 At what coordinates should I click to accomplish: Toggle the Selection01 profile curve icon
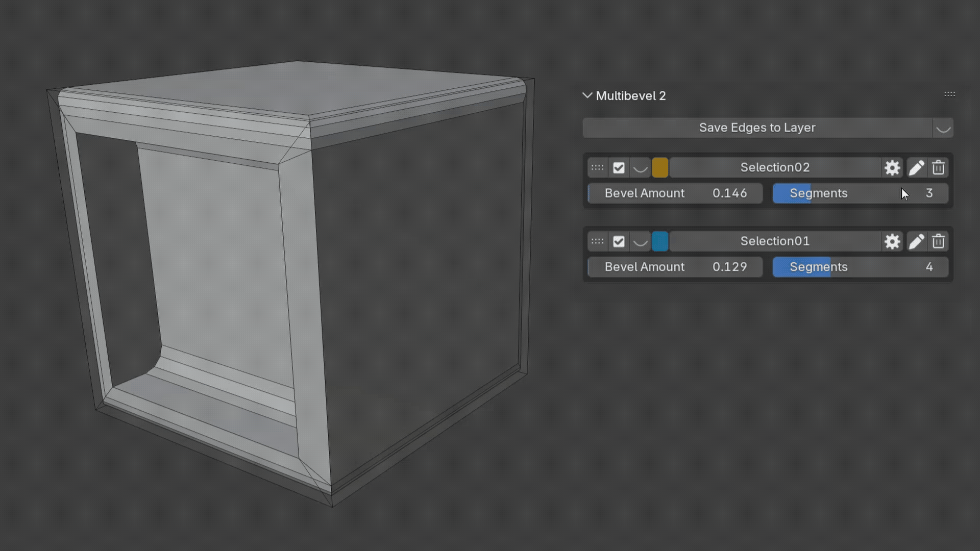(x=640, y=241)
